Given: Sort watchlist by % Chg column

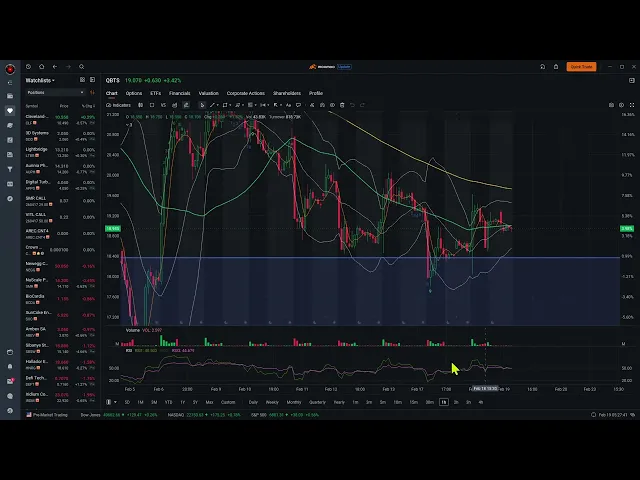Looking at the screenshot, I should pos(89,106).
